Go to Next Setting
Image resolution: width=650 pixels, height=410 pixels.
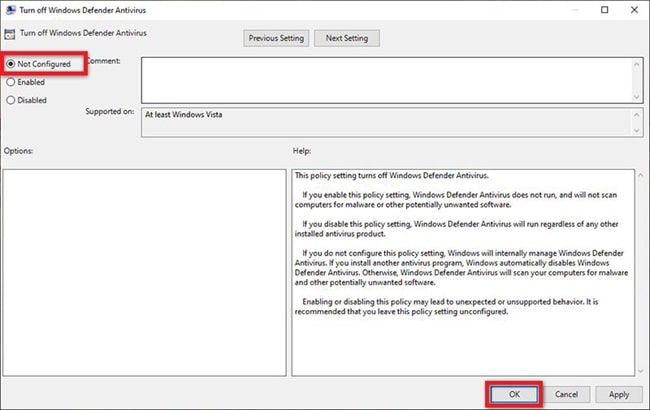coord(347,38)
